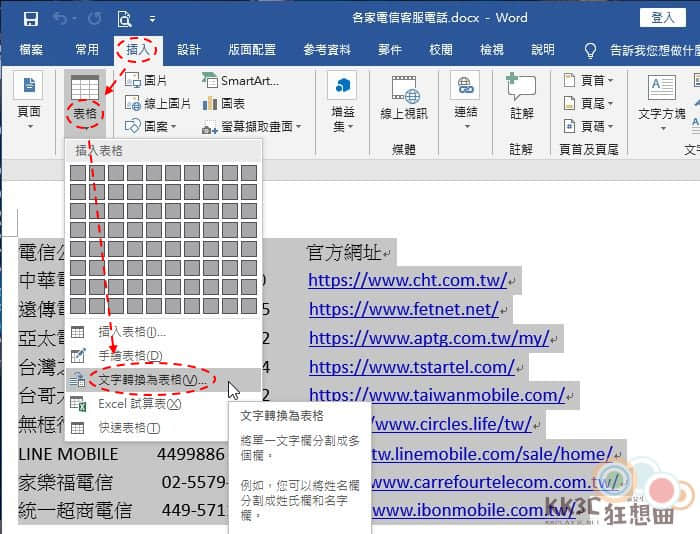
Task: Open the linemobile.com/sale/home hyperlink
Action: coord(492,454)
